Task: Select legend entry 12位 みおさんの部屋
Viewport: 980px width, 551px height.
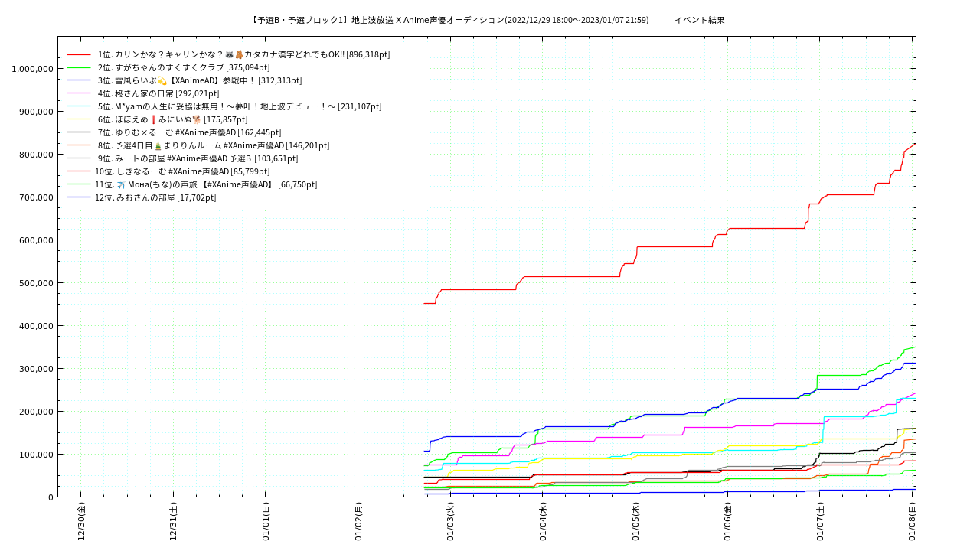Action: [x=155, y=197]
